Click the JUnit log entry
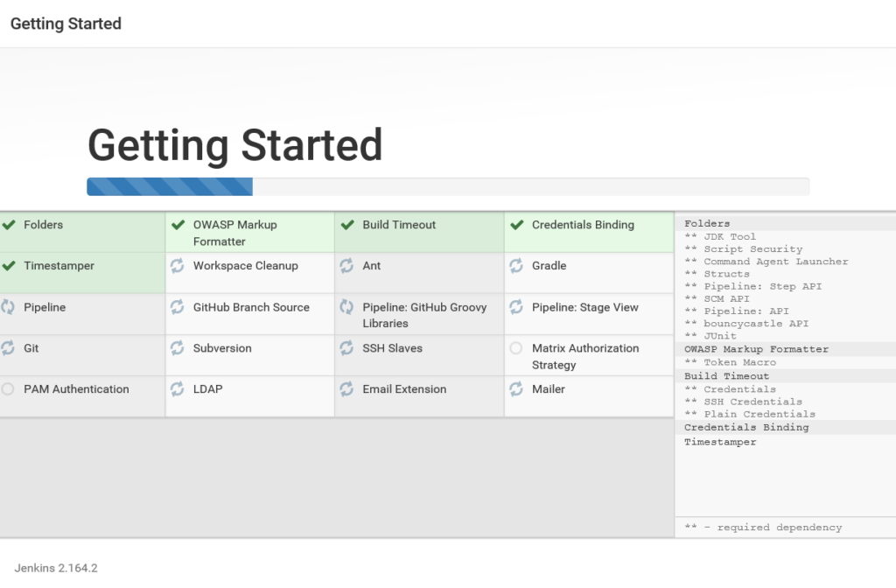Screen dimensions: 896x588 click(x=720, y=336)
